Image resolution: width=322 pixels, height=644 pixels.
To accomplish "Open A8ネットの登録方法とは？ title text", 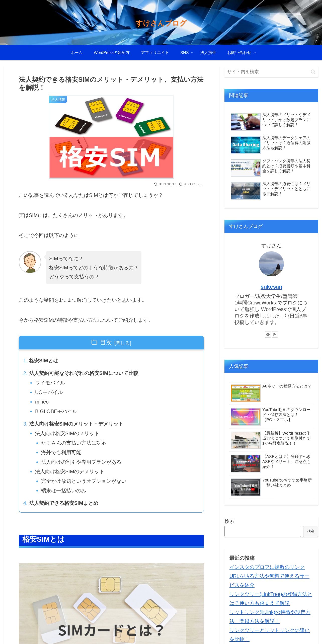I will [x=287, y=386].
